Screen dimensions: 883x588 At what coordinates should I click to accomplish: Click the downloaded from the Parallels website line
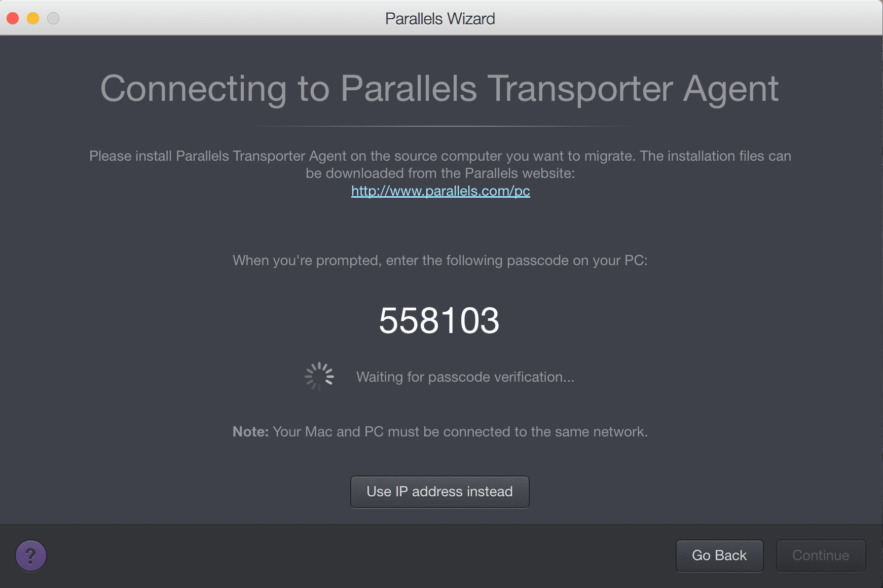[440, 173]
